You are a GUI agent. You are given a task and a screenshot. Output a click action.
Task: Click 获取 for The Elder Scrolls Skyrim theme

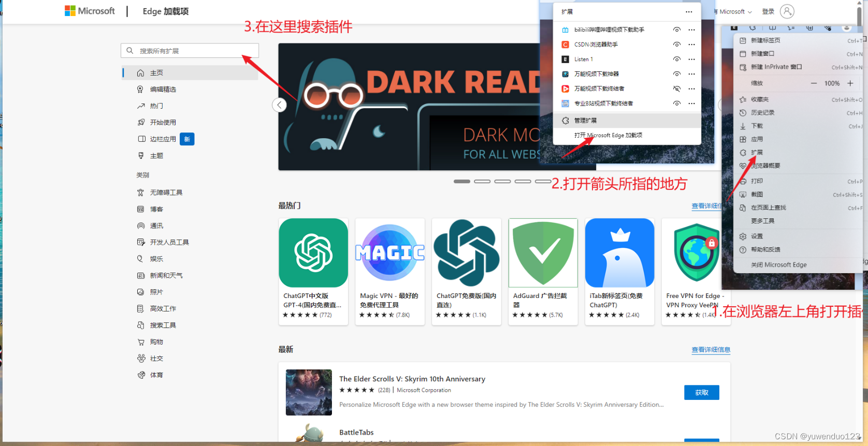coord(702,393)
